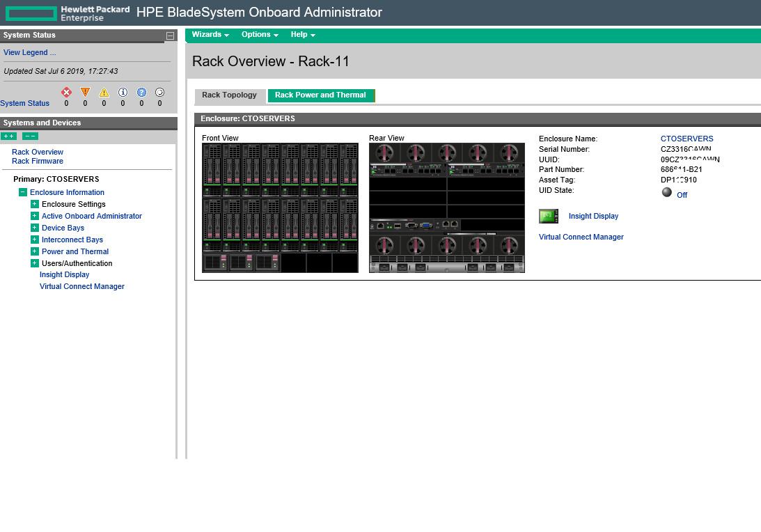761x532 pixels.
Task: Open Power and Thermal link in tree
Action: pos(75,251)
